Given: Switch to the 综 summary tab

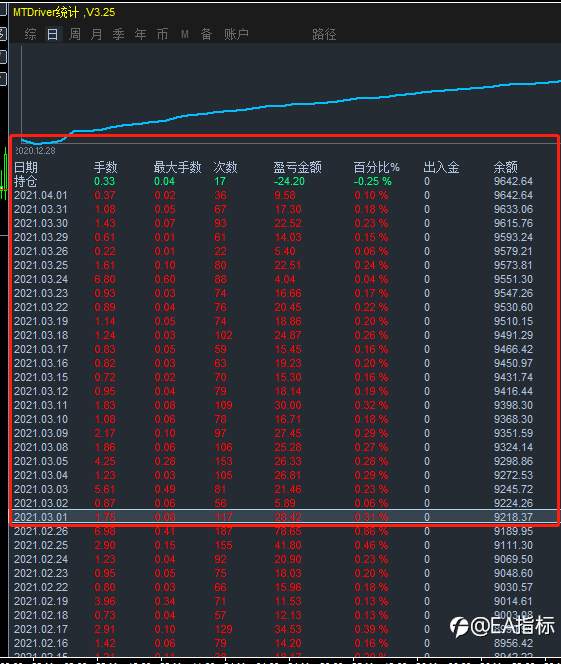Looking at the screenshot, I should click(x=30, y=34).
